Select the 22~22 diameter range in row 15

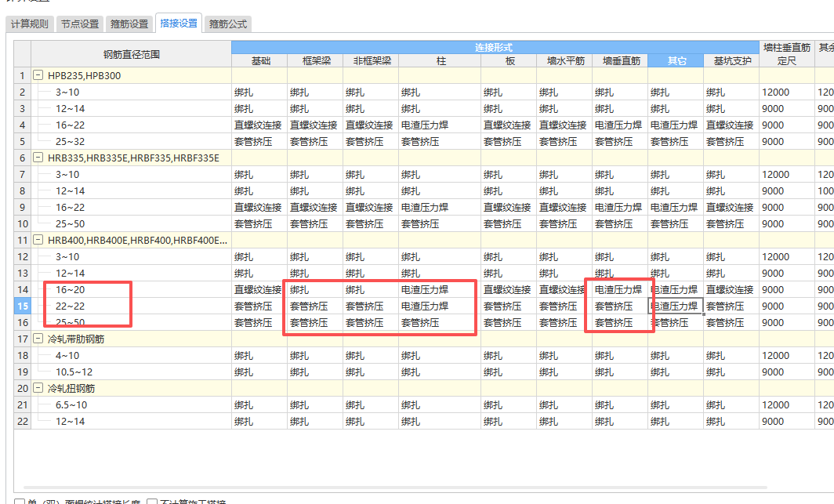point(71,306)
